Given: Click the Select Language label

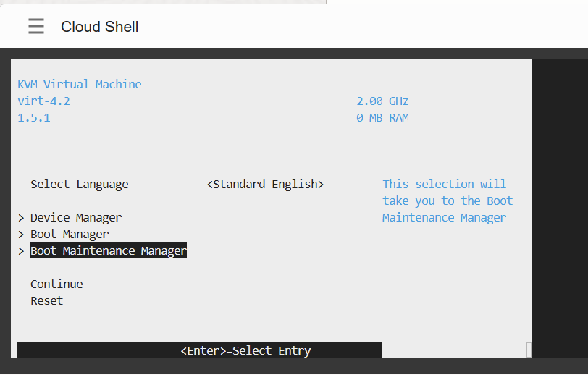Looking at the screenshot, I should pos(79,185).
